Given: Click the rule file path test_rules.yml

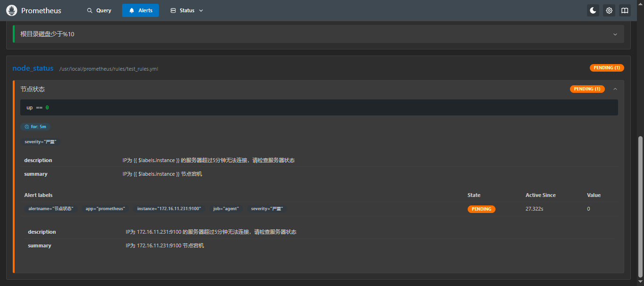Looking at the screenshot, I should click(109, 69).
